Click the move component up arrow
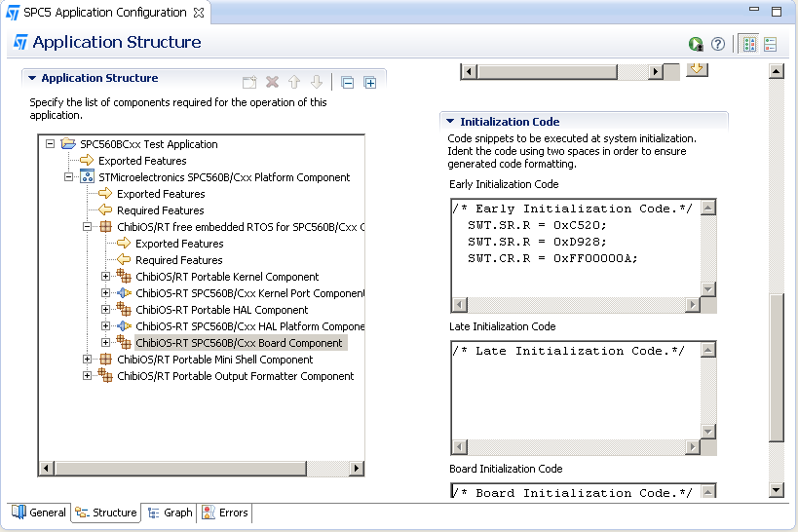The height and width of the screenshot is (532, 798). pos(294,82)
